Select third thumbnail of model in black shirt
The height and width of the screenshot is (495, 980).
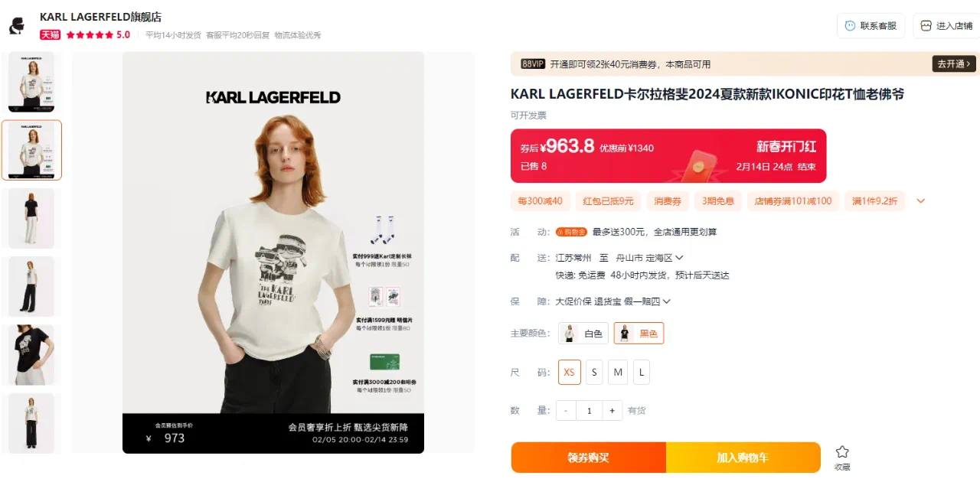click(31, 218)
